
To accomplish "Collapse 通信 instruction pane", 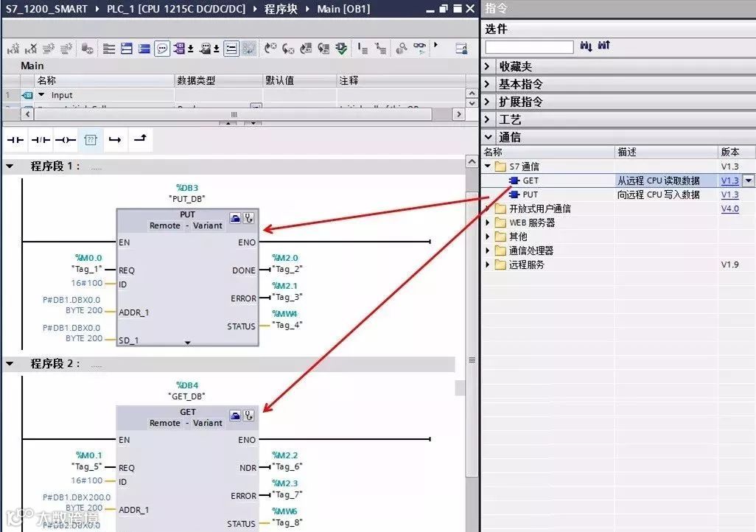I will point(488,137).
